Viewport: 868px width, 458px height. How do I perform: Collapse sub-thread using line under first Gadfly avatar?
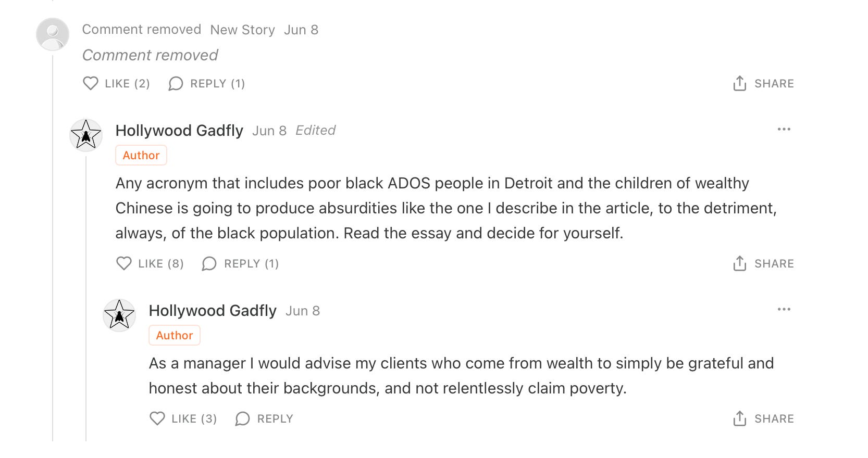click(x=86, y=297)
